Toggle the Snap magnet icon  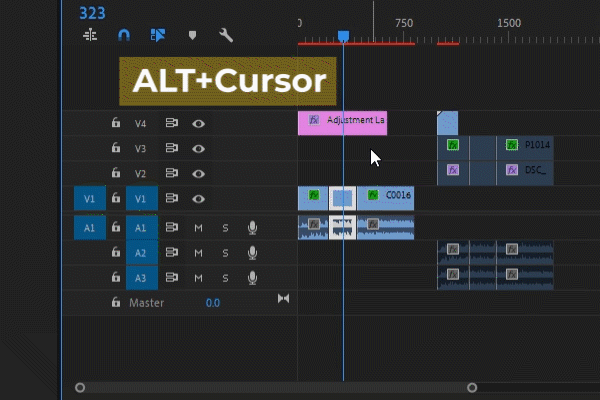click(124, 35)
